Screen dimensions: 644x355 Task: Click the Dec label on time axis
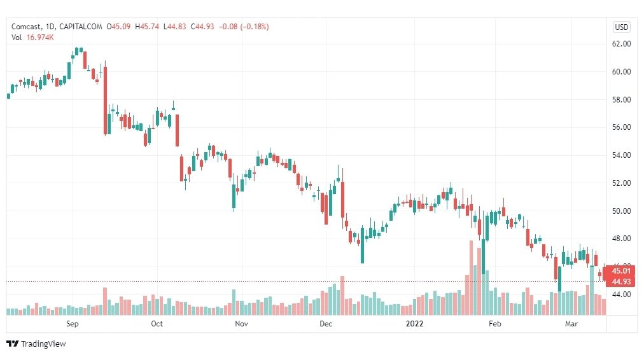[326, 324]
